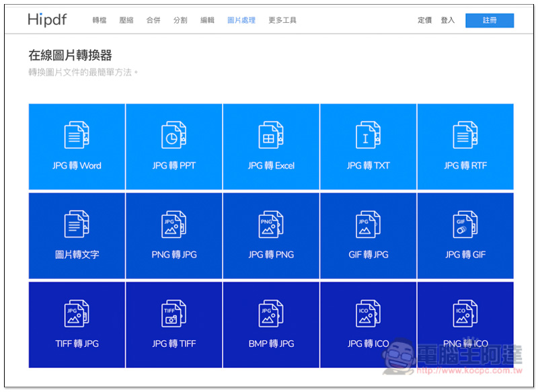Open the 編輯 menu item
Viewport: 538px width, 392px height.
point(207,20)
